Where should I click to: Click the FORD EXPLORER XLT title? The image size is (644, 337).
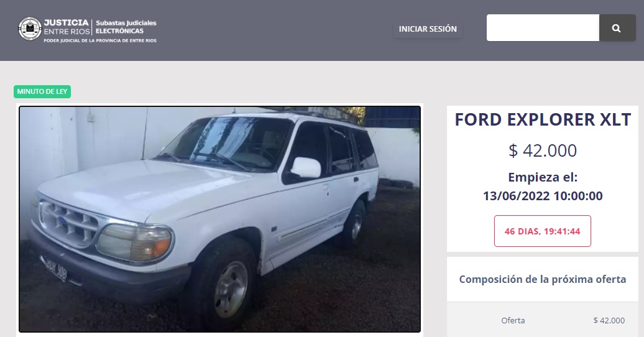coord(543,119)
